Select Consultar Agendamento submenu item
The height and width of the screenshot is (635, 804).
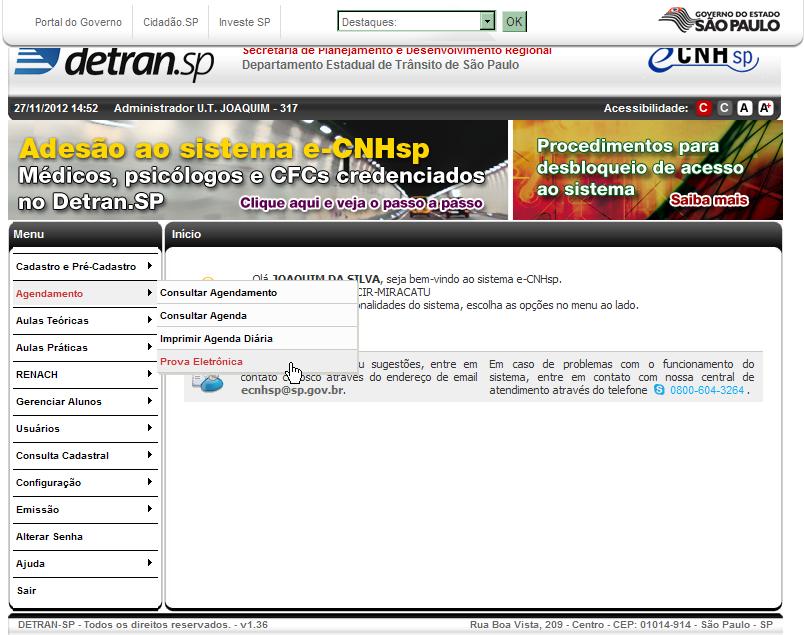257,292
